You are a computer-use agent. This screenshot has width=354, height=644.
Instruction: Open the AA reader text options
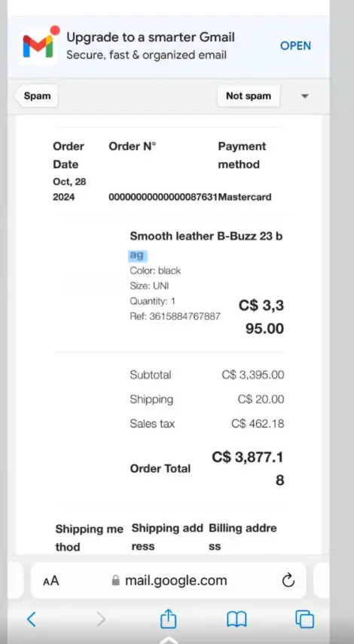(51, 581)
